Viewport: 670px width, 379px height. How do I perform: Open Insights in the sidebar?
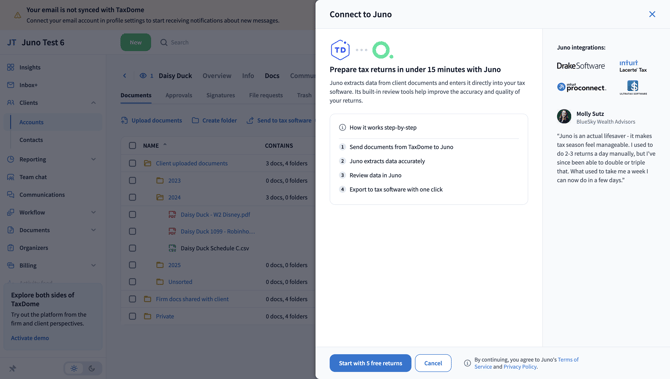tap(30, 67)
